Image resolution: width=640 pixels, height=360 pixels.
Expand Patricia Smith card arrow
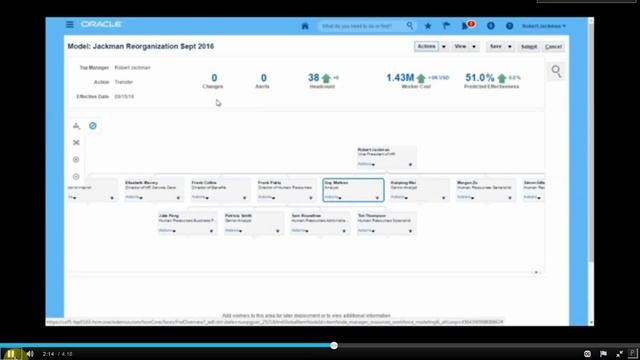278,231
